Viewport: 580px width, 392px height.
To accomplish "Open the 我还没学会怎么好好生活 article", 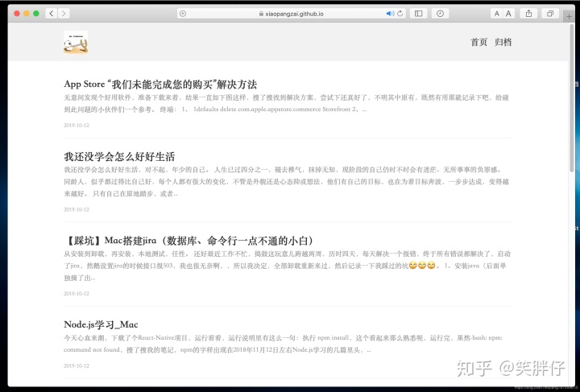I will (x=119, y=157).
